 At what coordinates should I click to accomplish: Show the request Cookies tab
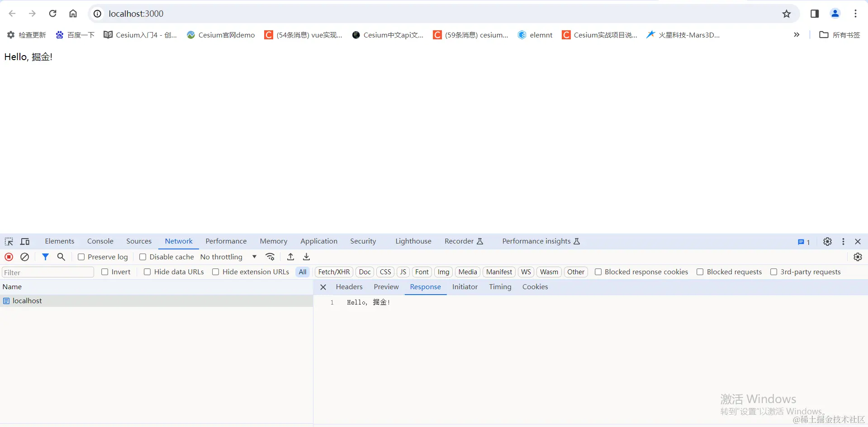(535, 287)
